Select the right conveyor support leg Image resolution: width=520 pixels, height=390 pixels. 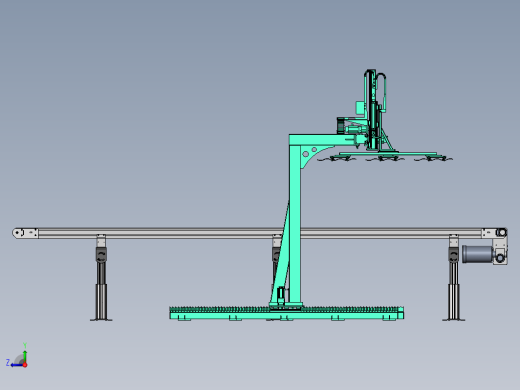454,277
